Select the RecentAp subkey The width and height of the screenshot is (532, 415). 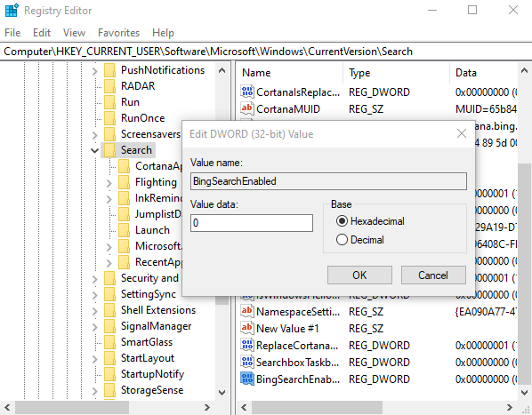158,262
